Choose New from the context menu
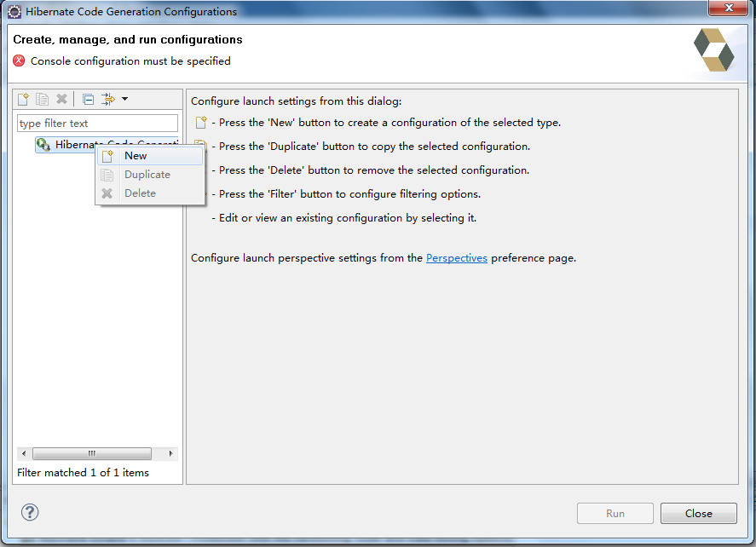 136,156
